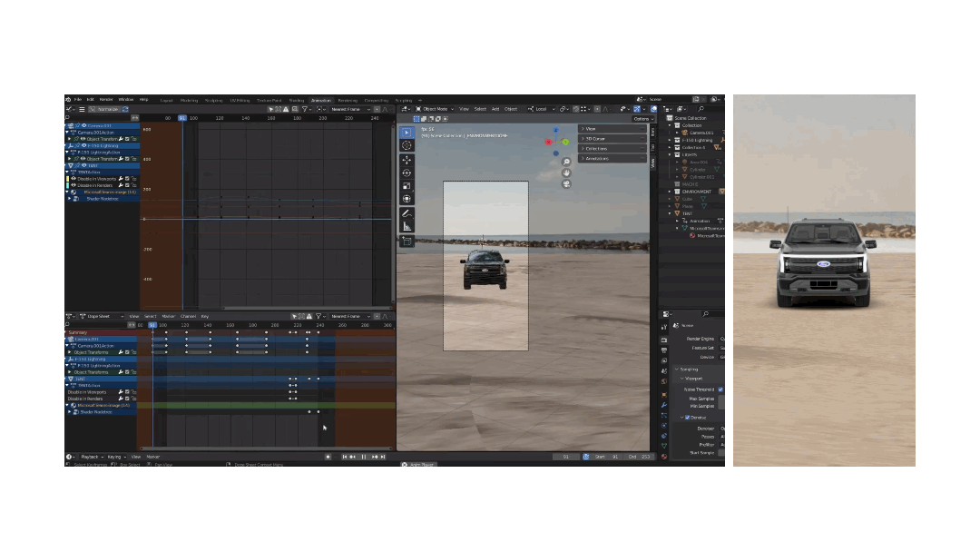The width and height of the screenshot is (980, 552).
Task: Switch to the Shading workspace tab
Action: [x=297, y=100]
